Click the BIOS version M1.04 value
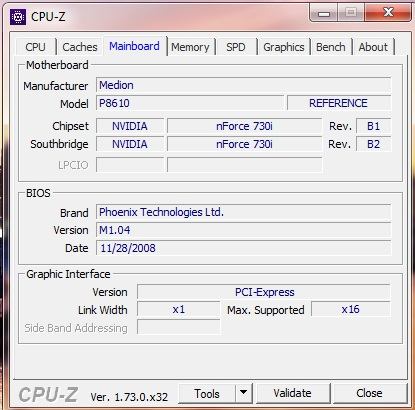The image size is (415, 410). coord(243,230)
